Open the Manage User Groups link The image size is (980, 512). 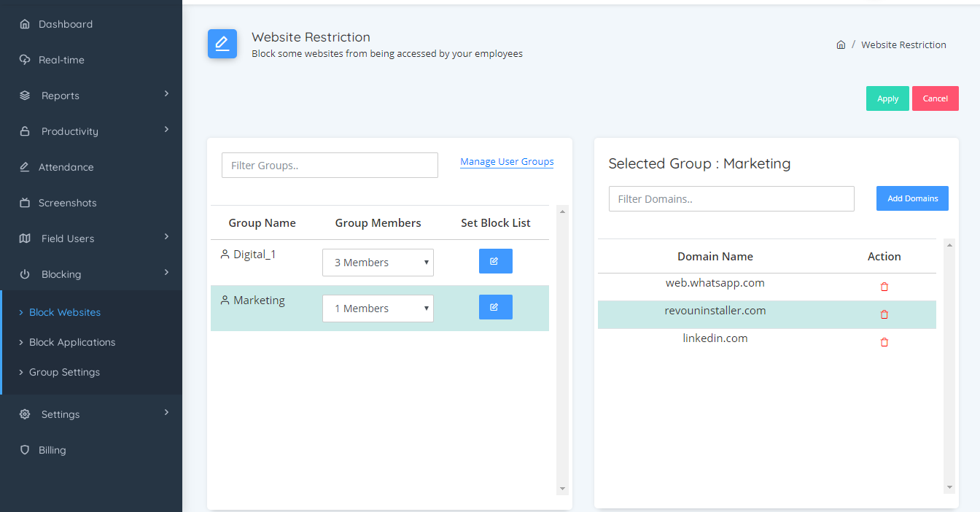click(x=506, y=161)
